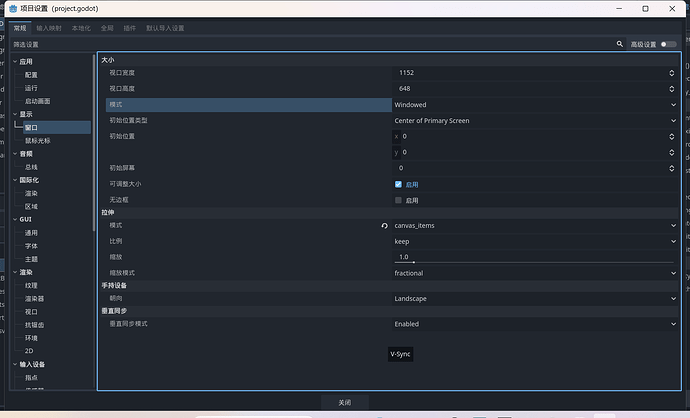
Task: Select 环境 in the settings tree
Action: (31, 338)
